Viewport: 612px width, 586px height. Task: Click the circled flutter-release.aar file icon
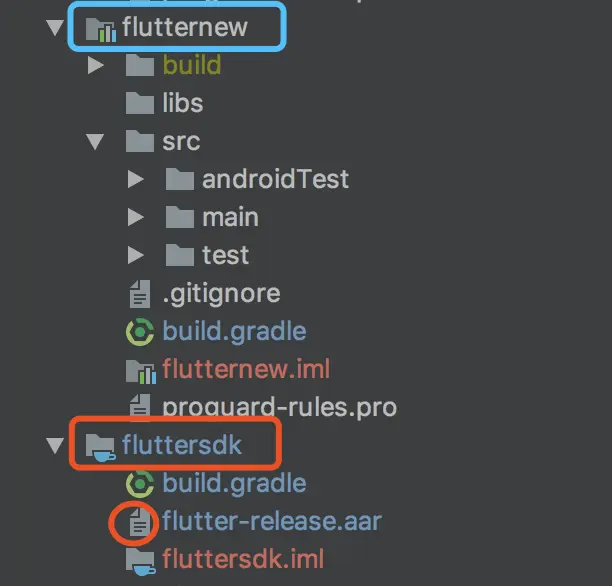click(140, 522)
